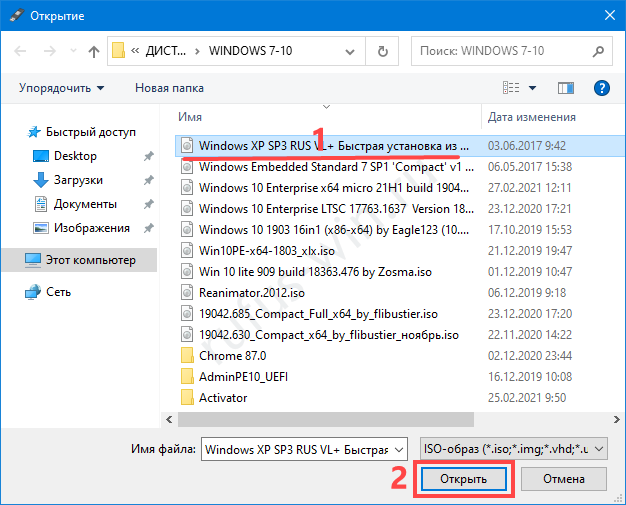Screen dimensions: 626x505
Task: Sort by the Имя column header
Action: (x=190, y=117)
